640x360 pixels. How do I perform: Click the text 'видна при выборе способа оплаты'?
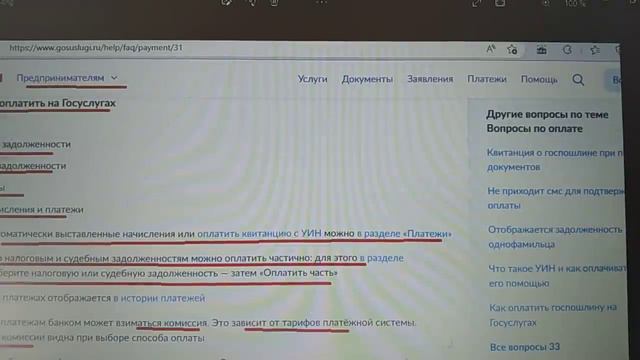tap(126, 338)
